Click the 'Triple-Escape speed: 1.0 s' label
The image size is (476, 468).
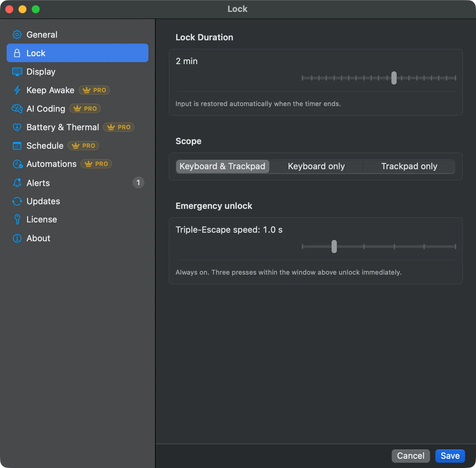coord(229,230)
